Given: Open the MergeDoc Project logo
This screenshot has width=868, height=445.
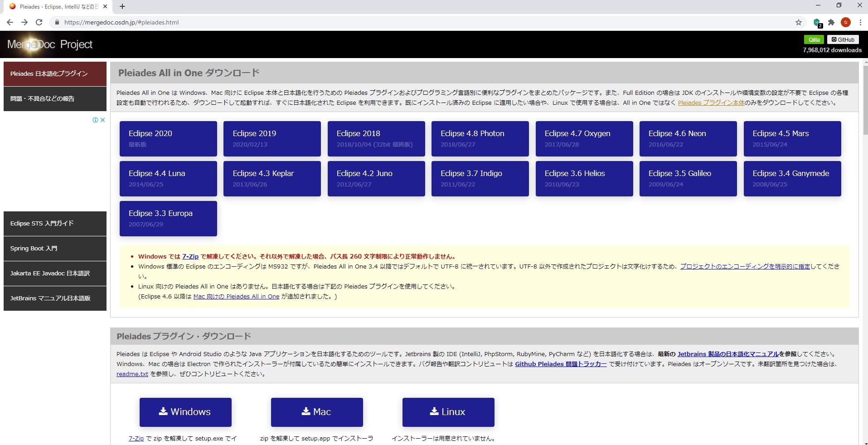Looking at the screenshot, I should (50, 44).
